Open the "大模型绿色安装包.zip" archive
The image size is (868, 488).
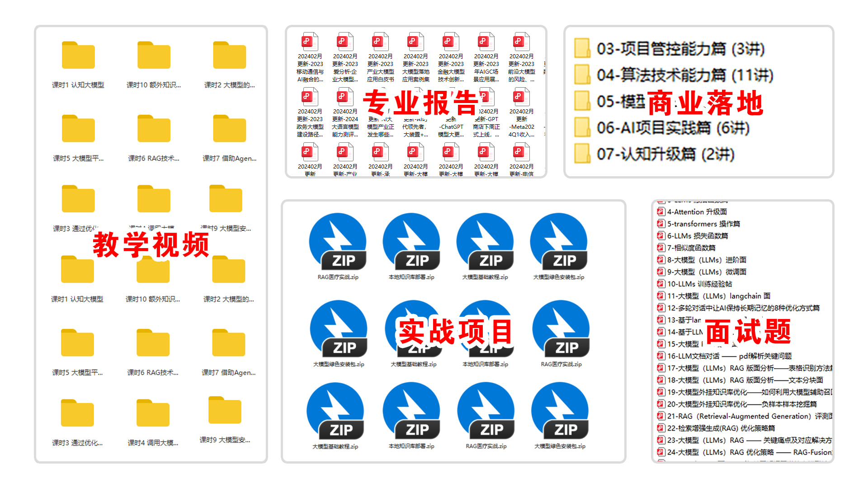(x=560, y=243)
